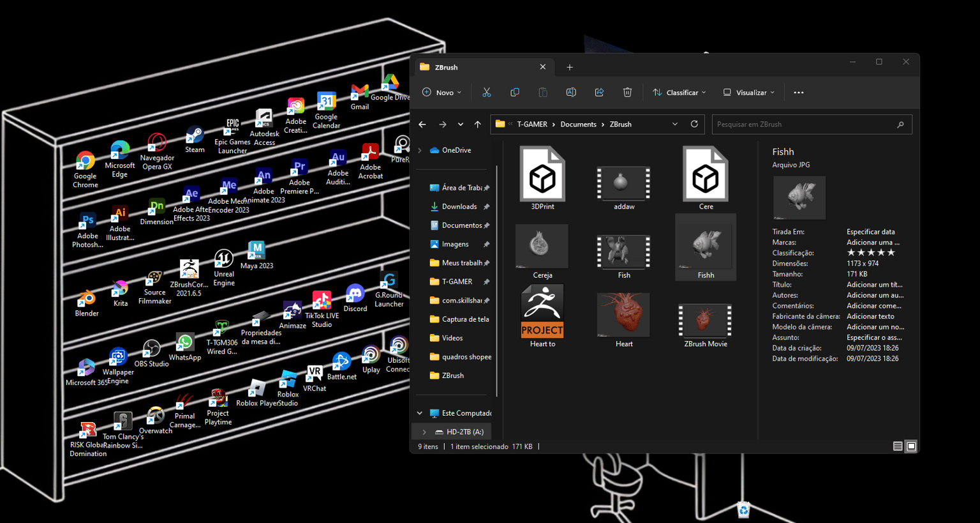Click the Delete trash icon in toolbar
Screen dimensions: 980x523
(x=627, y=93)
